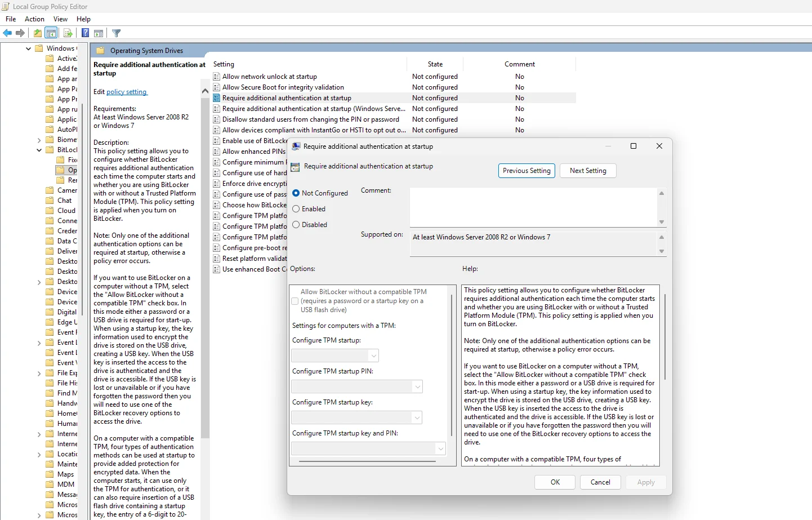
Task: Open the Configure TPM startup key dropdown
Action: click(357, 417)
